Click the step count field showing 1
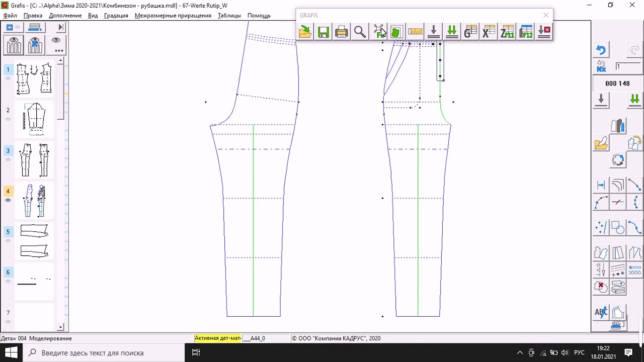The image size is (644, 362). click(627, 66)
